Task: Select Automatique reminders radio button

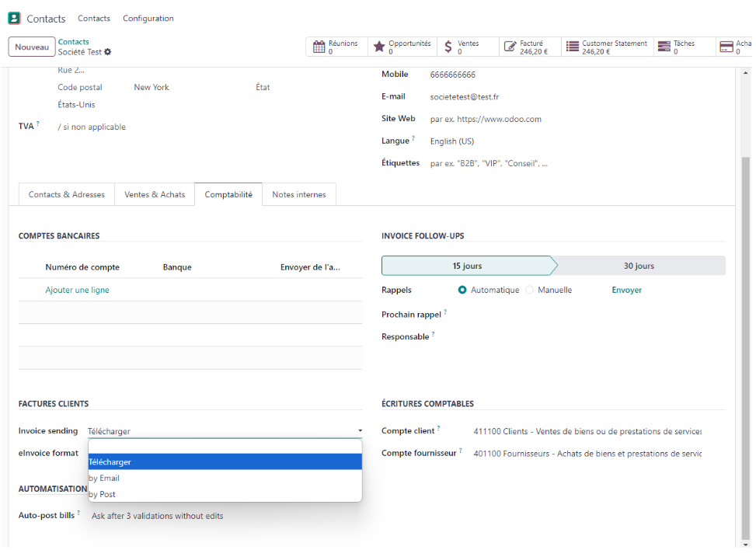Action: click(462, 290)
